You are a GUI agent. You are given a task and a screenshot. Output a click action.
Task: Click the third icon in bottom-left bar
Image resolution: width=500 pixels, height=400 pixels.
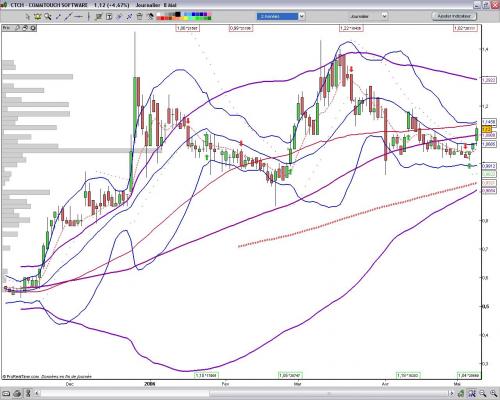tap(28, 394)
